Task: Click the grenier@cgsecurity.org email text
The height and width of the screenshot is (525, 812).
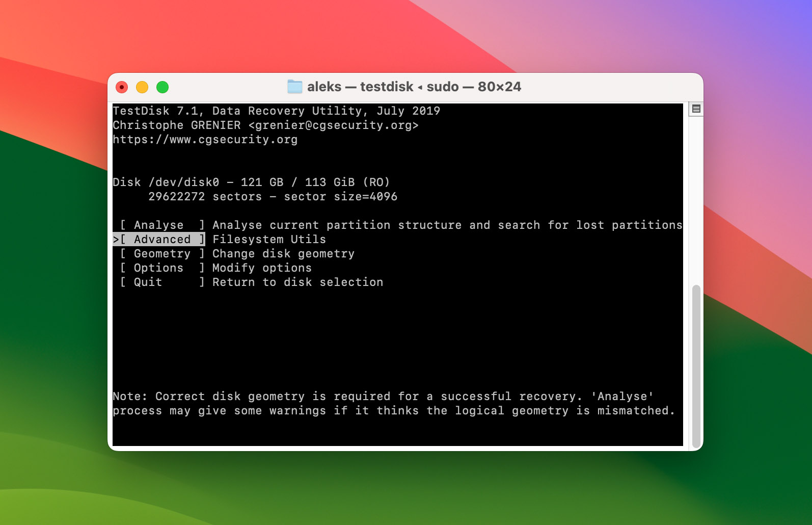Action: (x=333, y=125)
